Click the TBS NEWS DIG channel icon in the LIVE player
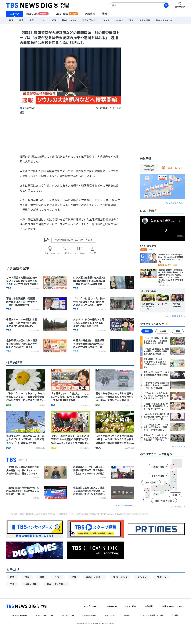This screenshot has width=191, height=644. click(x=145, y=221)
